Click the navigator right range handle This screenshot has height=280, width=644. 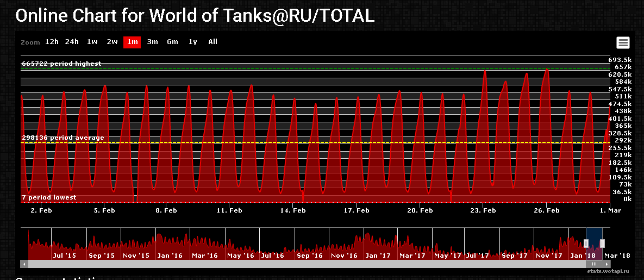coord(603,244)
